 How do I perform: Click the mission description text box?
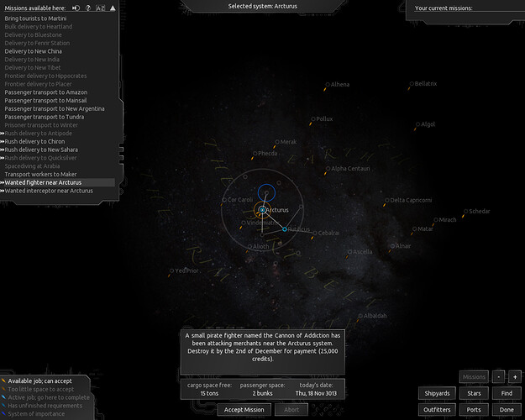pyautogui.click(x=262, y=352)
